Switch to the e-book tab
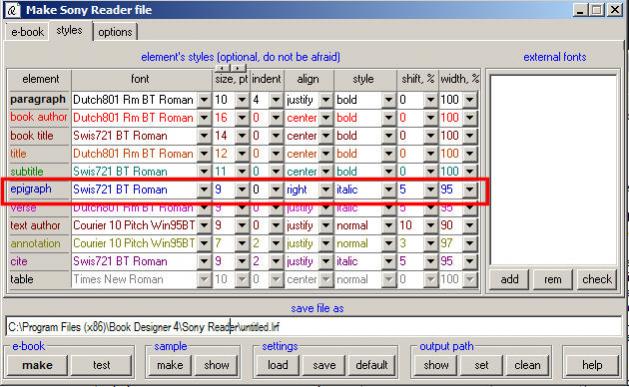Viewport: 629px width, 387px height. click(x=27, y=32)
